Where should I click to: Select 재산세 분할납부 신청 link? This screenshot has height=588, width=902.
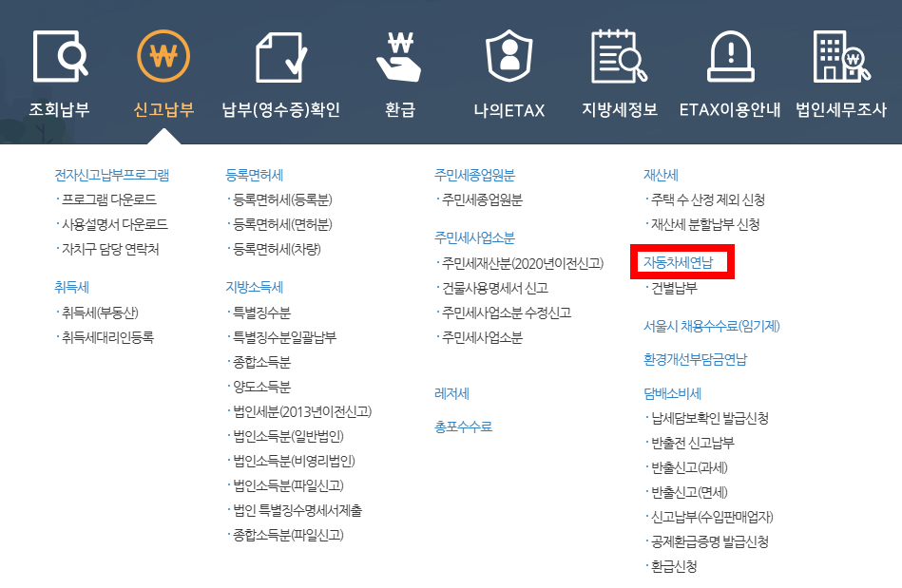pyautogui.click(x=705, y=224)
